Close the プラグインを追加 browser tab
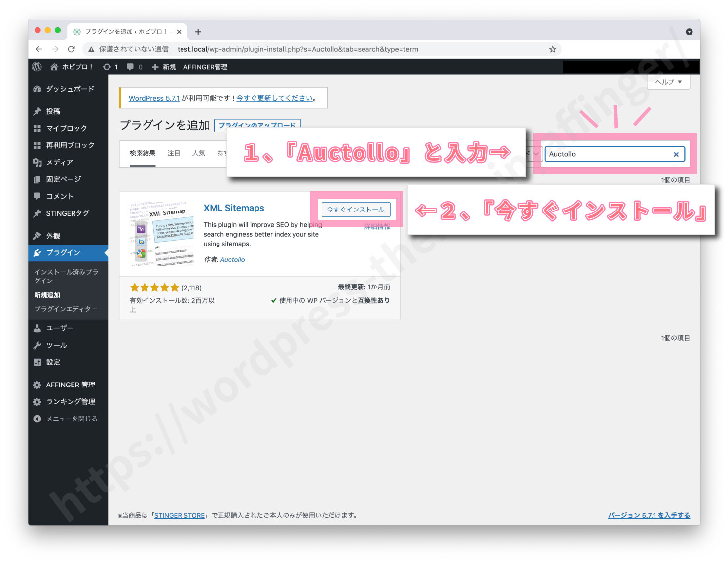 tap(179, 32)
